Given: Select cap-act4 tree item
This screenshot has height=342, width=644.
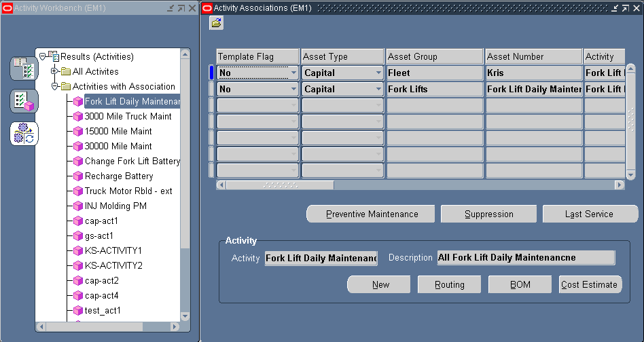Looking at the screenshot, I should point(102,296).
